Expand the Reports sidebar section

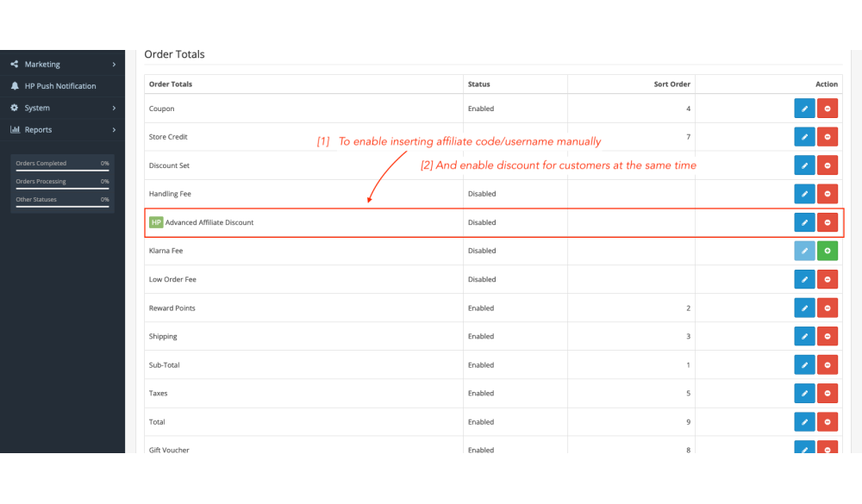(x=113, y=130)
